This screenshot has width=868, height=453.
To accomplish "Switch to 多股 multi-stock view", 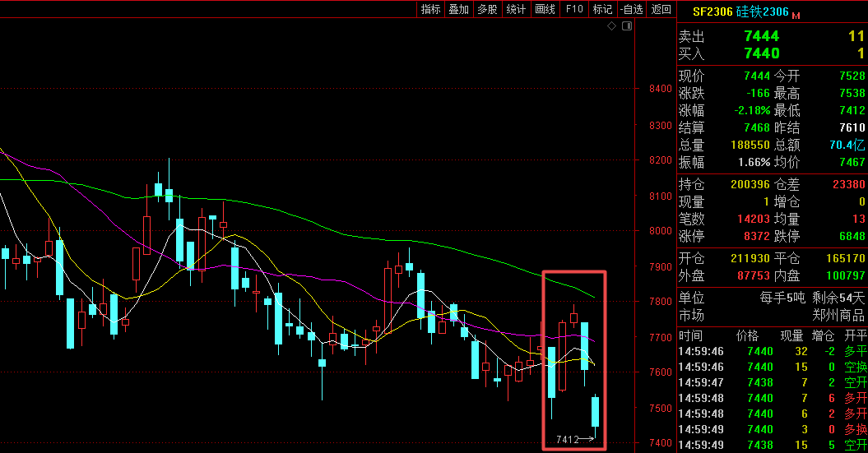I will point(488,9).
